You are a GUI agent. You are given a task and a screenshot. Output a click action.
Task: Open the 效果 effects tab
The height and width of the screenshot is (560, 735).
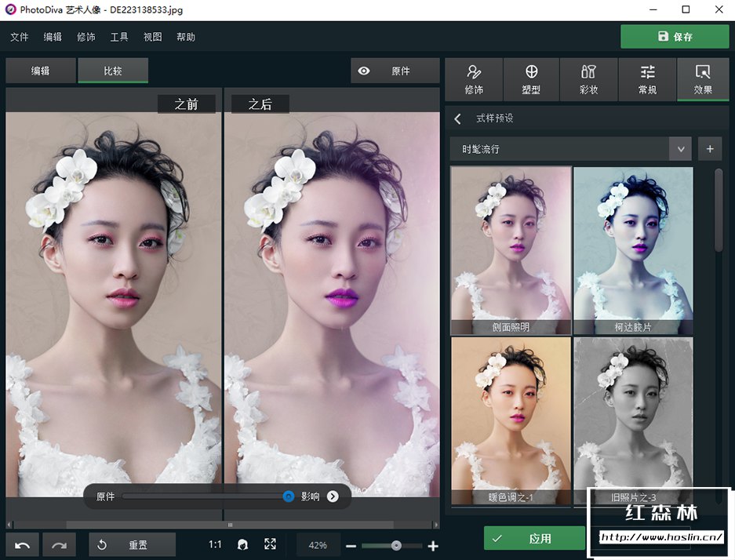tap(703, 80)
